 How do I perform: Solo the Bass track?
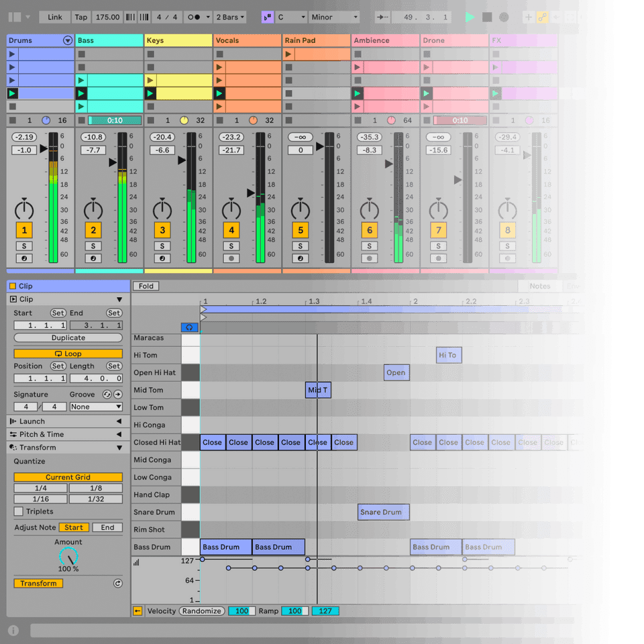click(94, 246)
